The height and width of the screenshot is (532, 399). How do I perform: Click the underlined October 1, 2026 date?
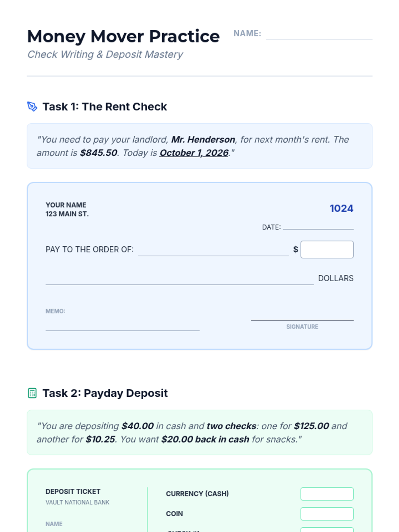(x=194, y=153)
